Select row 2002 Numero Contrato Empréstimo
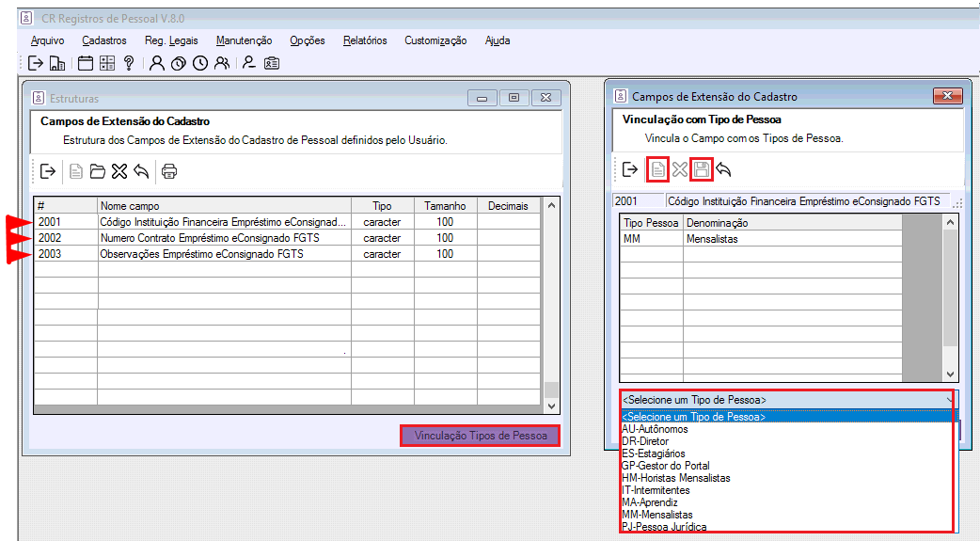Image resolution: width=980 pixels, height=541 pixels. coord(209,238)
